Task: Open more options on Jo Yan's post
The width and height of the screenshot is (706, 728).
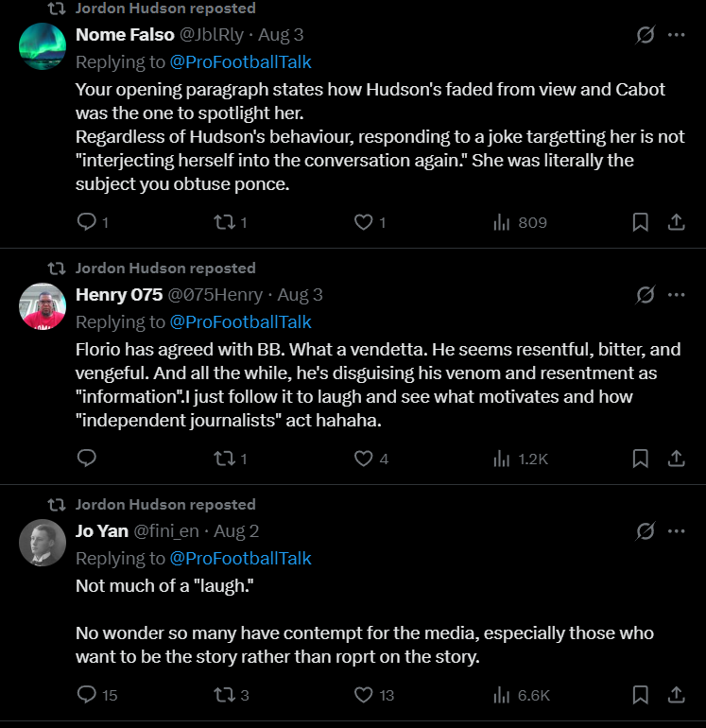Action: coord(677,531)
